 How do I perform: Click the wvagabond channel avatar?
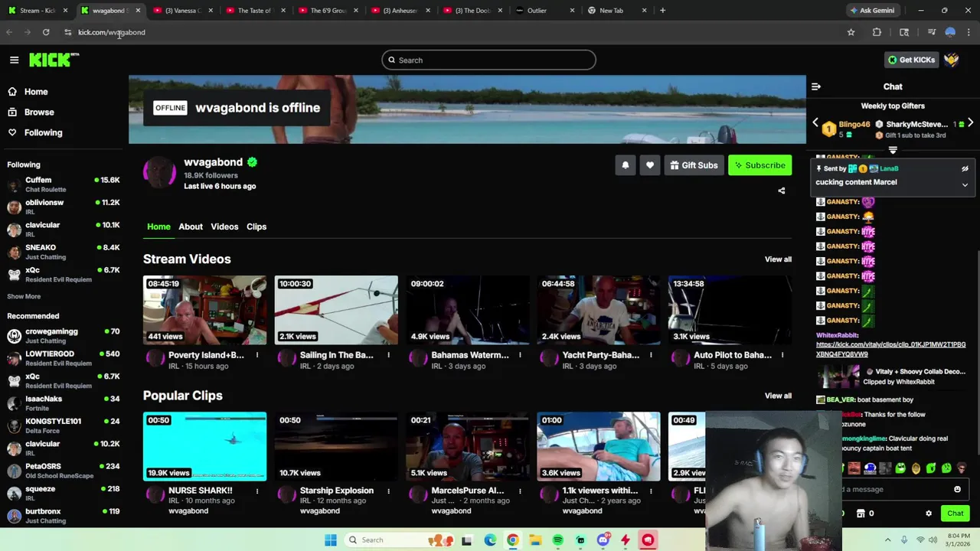click(x=159, y=172)
